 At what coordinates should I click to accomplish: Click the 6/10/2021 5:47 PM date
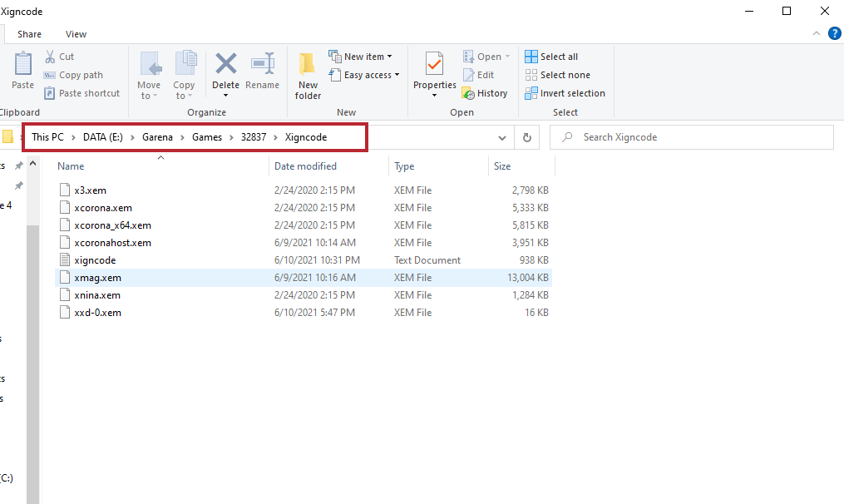pos(314,313)
